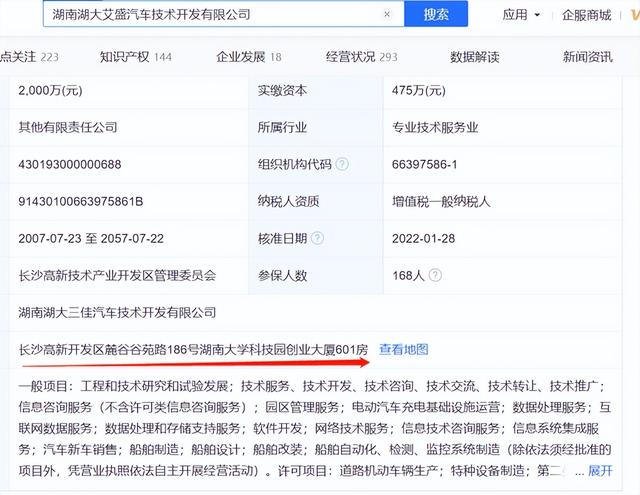Screen dimensions: 640x495
Task: Click the blue 搜索 search button
Action: (x=436, y=14)
